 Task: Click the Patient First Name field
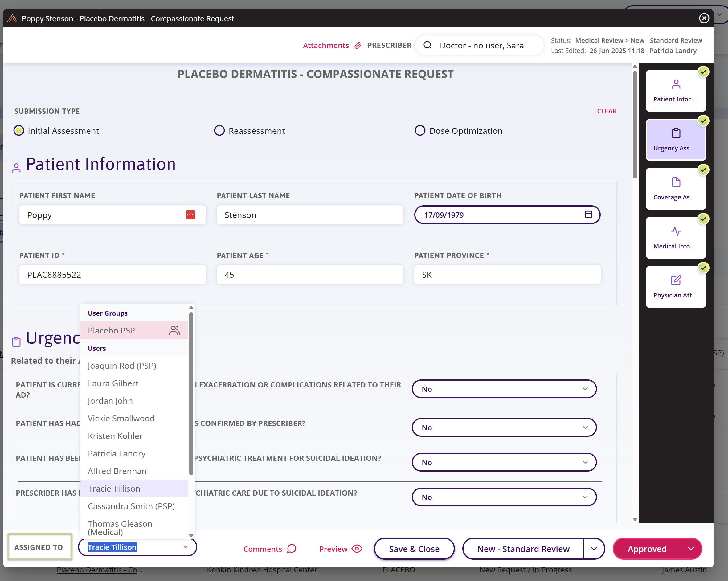[x=112, y=215]
